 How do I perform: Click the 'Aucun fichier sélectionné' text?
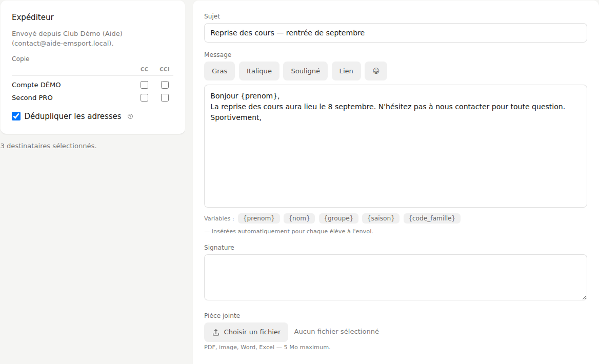336,332
